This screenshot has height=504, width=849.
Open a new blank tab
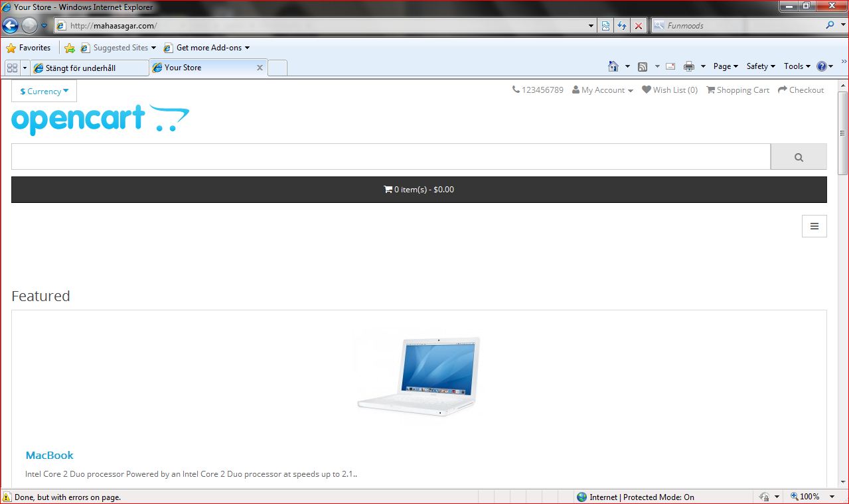coord(277,68)
